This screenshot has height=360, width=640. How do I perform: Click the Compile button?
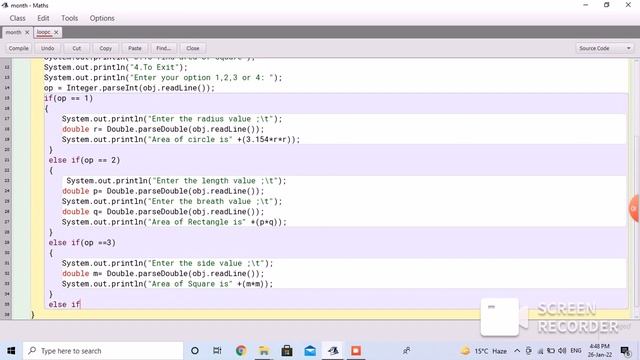pyautogui.click(x=19, y=48)
